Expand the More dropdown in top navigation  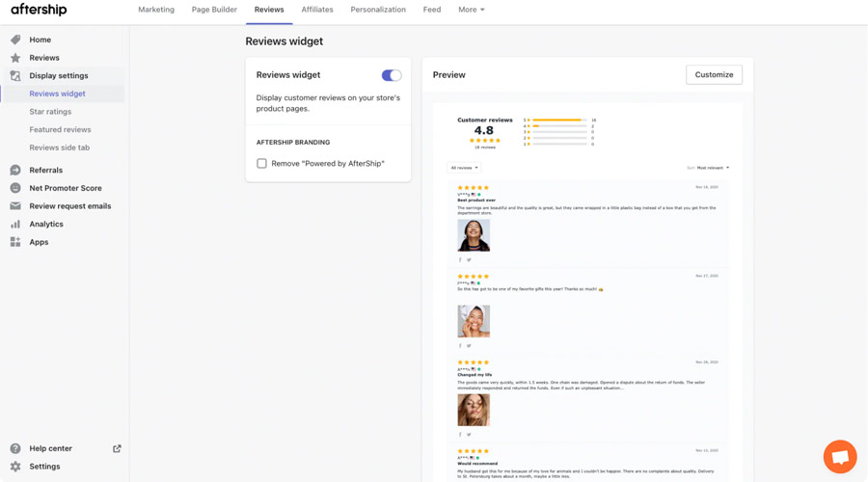click(x=471, y=10)
